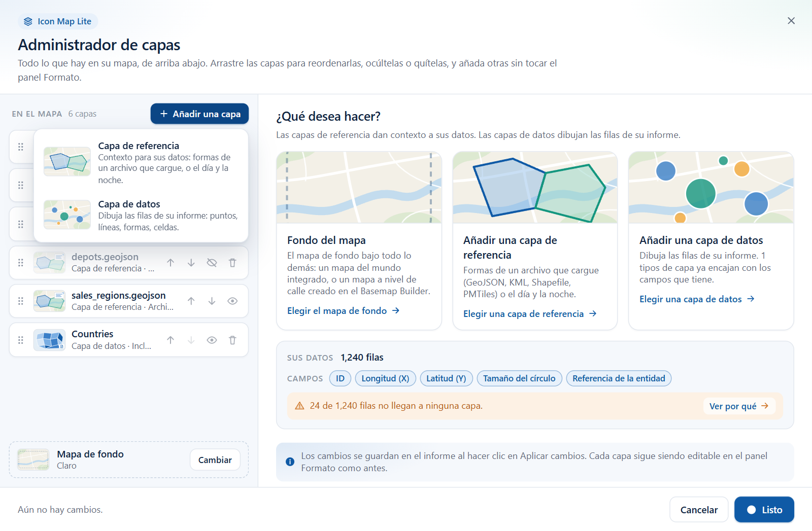Delete the depots.geojson layer

tap(232, 263)
